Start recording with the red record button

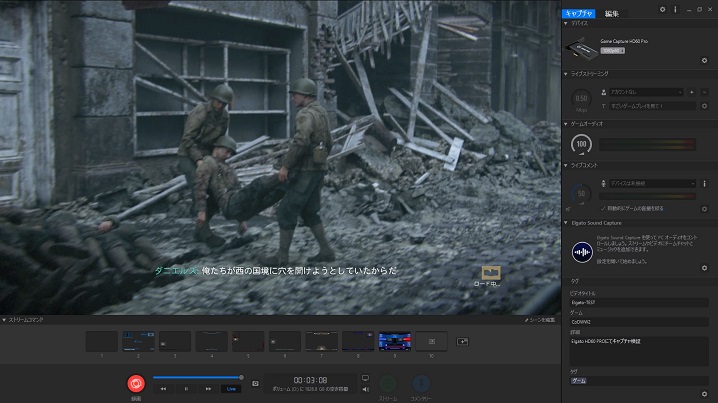coord(136,384)
